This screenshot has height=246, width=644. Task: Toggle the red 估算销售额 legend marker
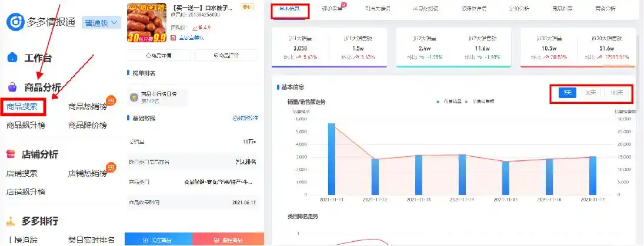point(468,101)
